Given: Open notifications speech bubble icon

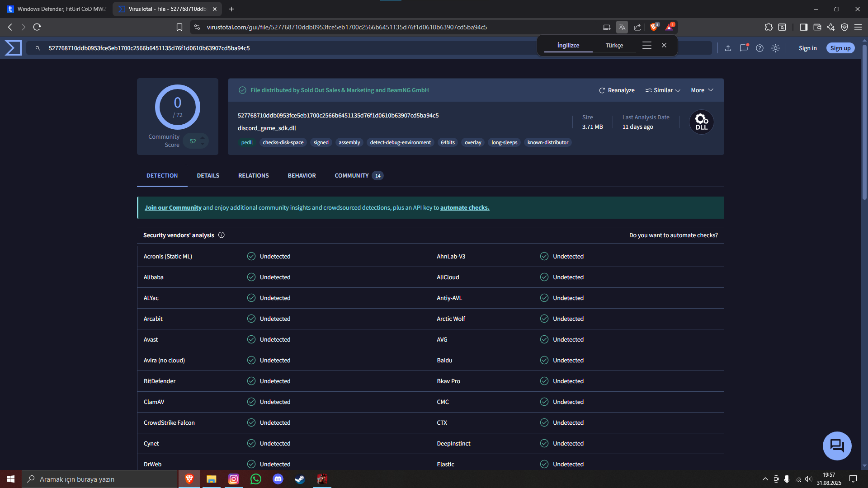Looking at the screenshot, I should [744, 48].
